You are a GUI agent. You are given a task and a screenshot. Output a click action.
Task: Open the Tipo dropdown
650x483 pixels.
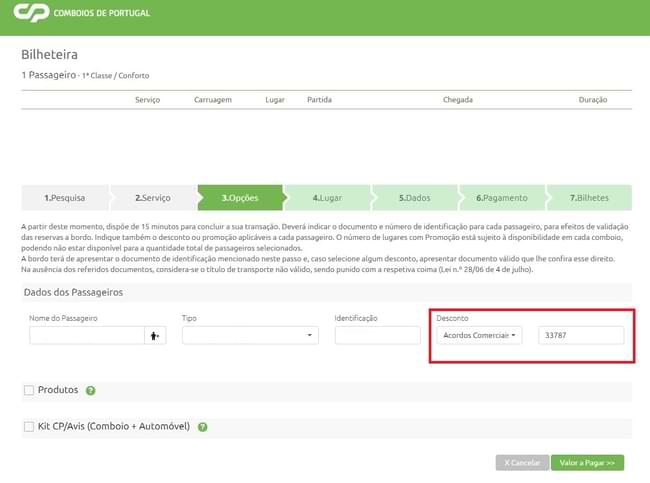click(x=250, y=335)
